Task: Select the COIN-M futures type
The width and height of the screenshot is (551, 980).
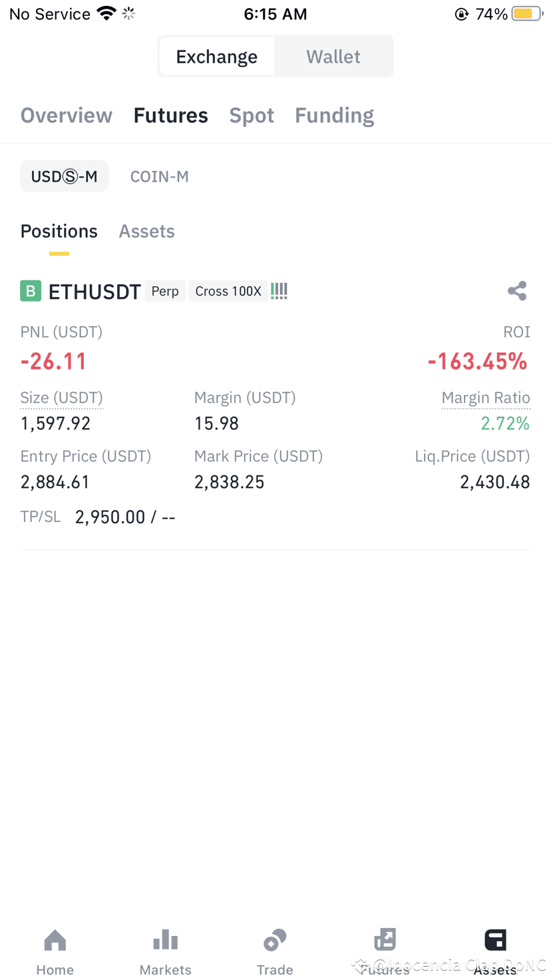Action: pyautogui.click(x=160, y=176)
